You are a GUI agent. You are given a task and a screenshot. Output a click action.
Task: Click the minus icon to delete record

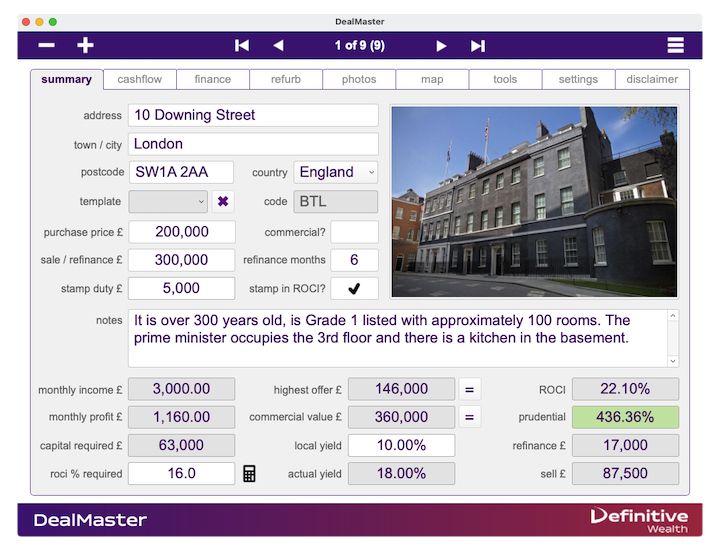click(47, 45)
